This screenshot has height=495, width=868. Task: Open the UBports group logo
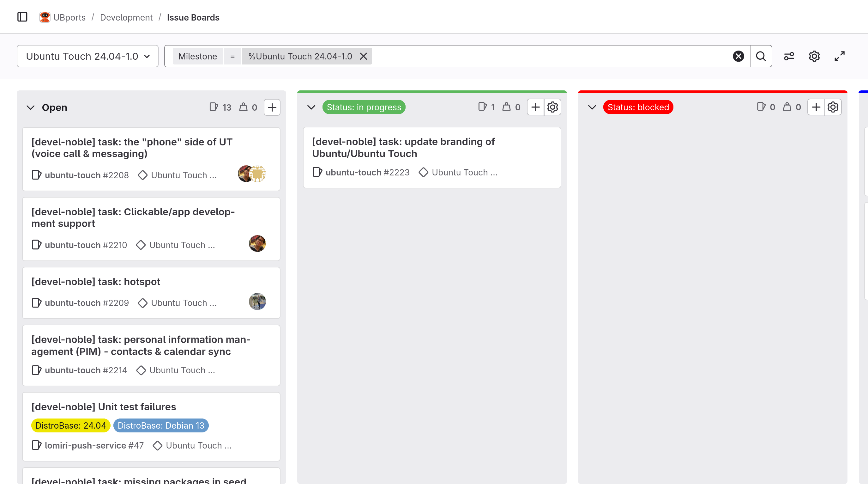point(45,17)
